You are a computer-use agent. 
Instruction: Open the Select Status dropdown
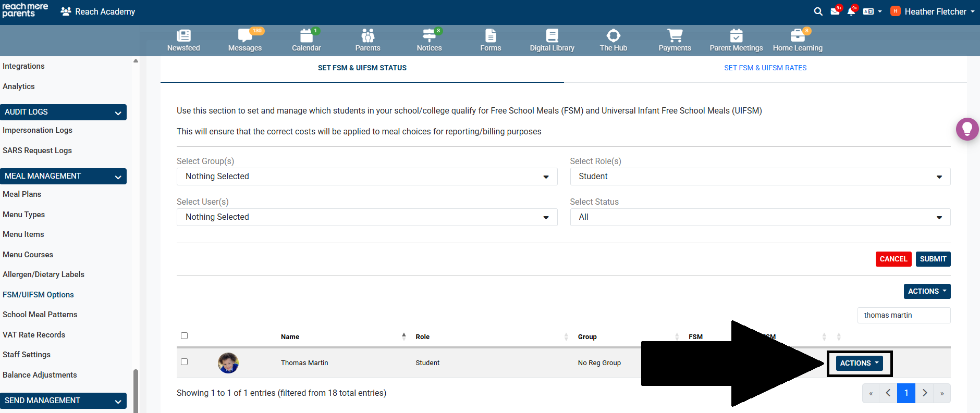click(x=759, y=217)
